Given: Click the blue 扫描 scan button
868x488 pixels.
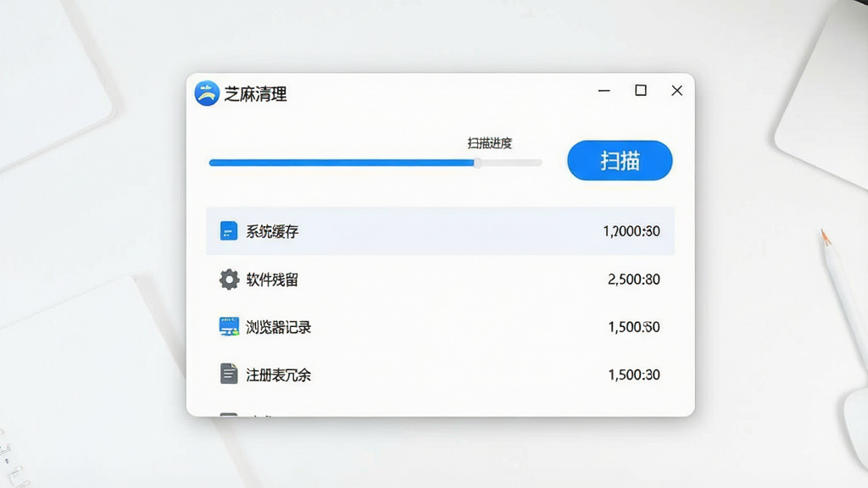Looking at the screenshot, I should [620, 160].
